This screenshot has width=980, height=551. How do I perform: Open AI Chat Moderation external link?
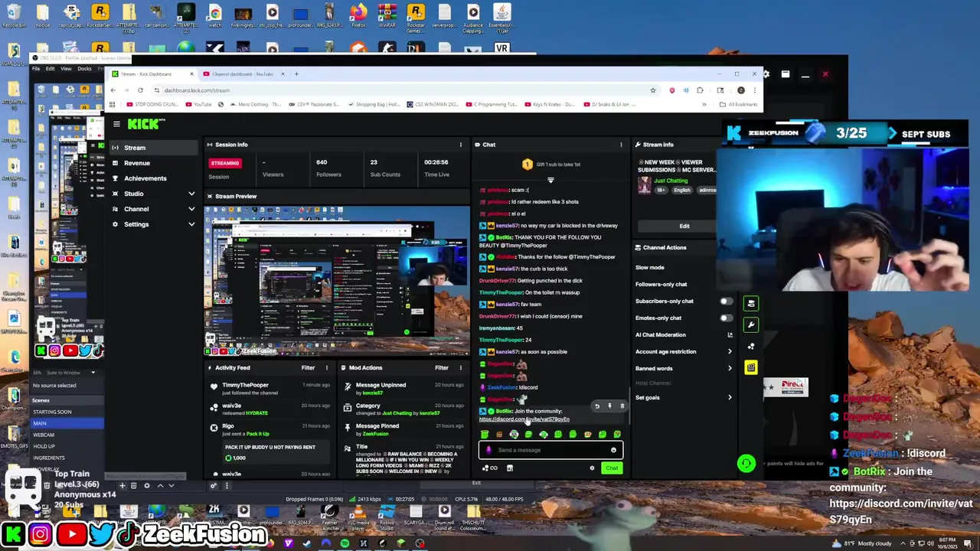click(x=730, y=334)
